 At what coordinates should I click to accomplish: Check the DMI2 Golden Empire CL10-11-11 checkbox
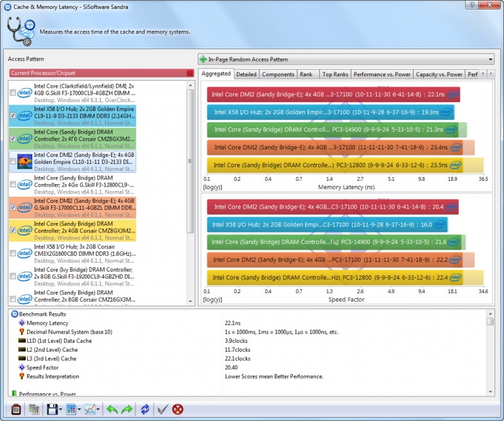coord(13,161)
